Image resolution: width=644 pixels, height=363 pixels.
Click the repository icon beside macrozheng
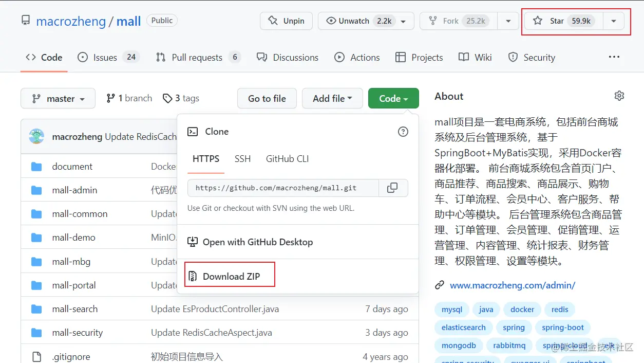(26, 21)
